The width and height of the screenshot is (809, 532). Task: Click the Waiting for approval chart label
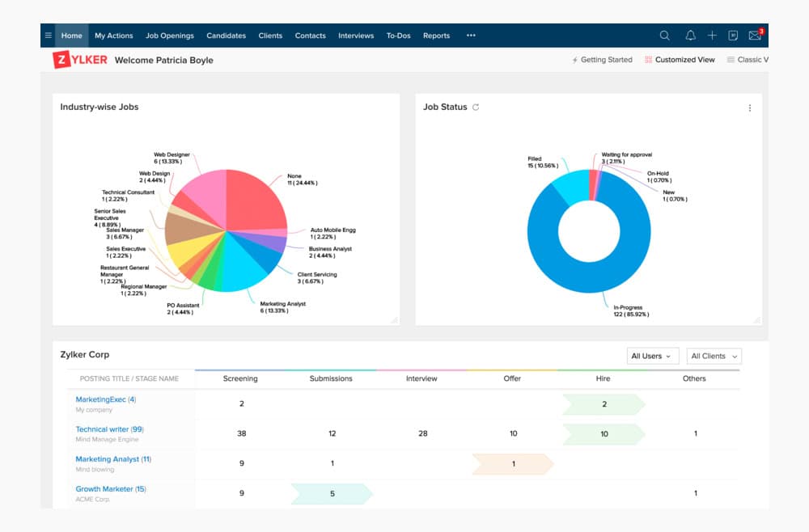click(x=626, y=158)
